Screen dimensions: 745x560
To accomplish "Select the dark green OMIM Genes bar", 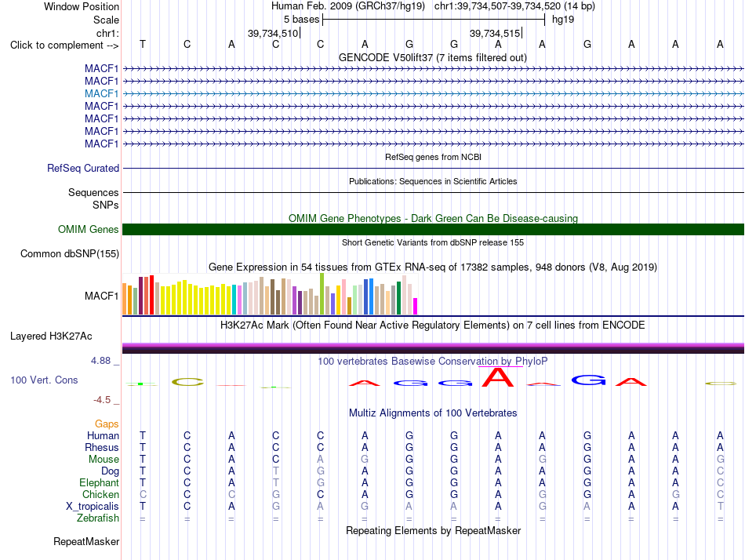I will (433, 230).
